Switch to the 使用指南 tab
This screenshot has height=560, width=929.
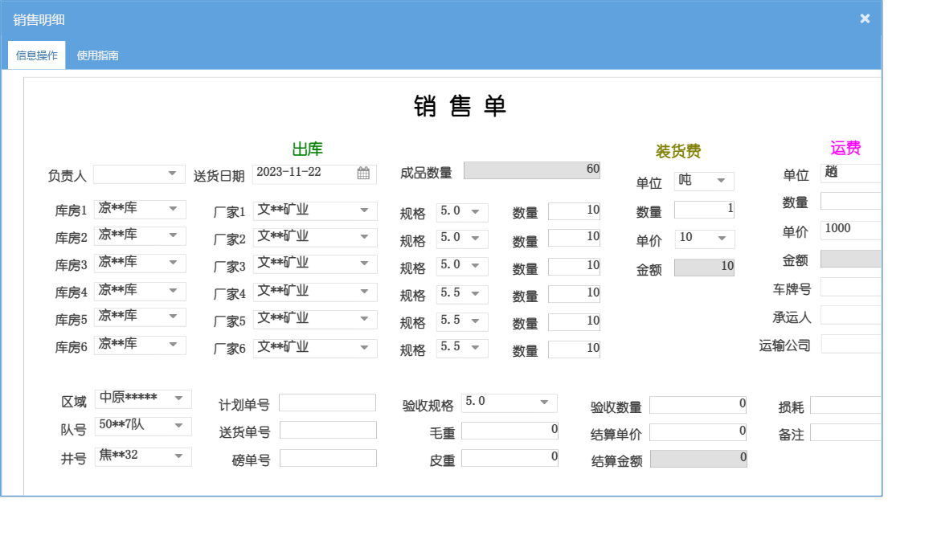97,55
